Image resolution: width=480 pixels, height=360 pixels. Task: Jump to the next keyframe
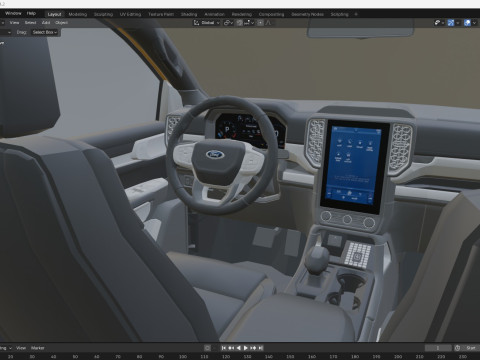point(253,348)
